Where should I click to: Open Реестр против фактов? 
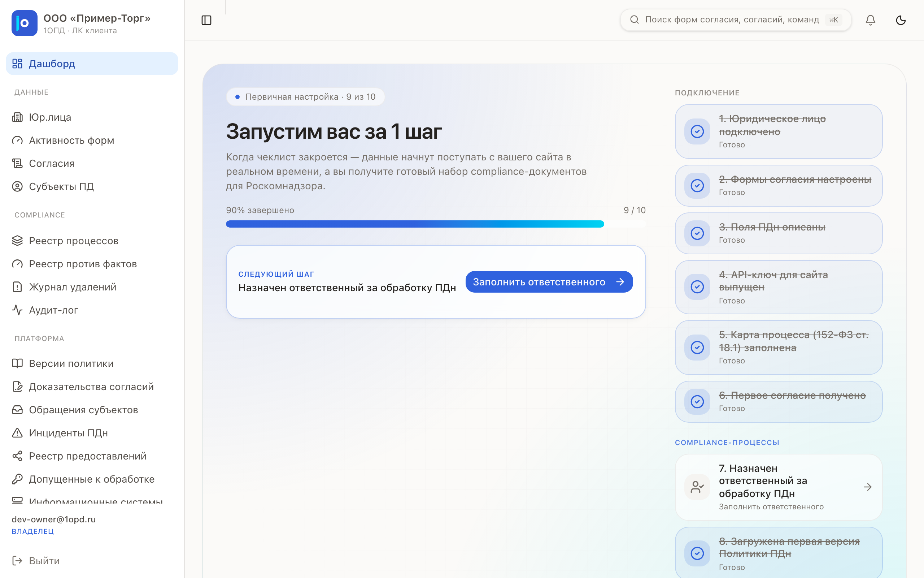pyautogui.click(x=92, y=264)
